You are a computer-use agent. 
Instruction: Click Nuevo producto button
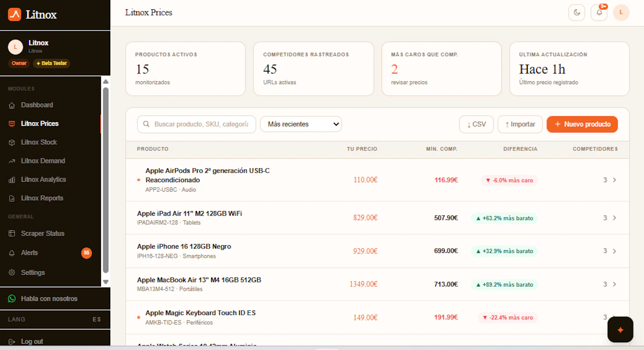pos(582,124)
